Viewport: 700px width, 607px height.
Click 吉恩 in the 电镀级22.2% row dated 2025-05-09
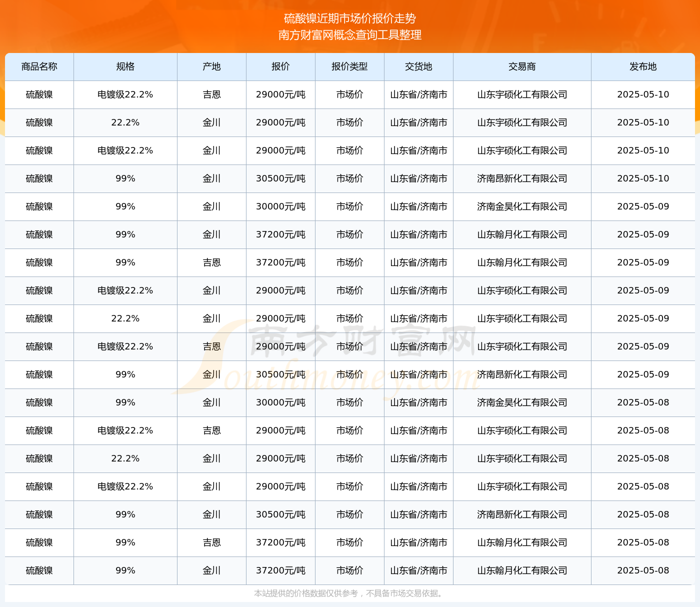pos(212,346)
